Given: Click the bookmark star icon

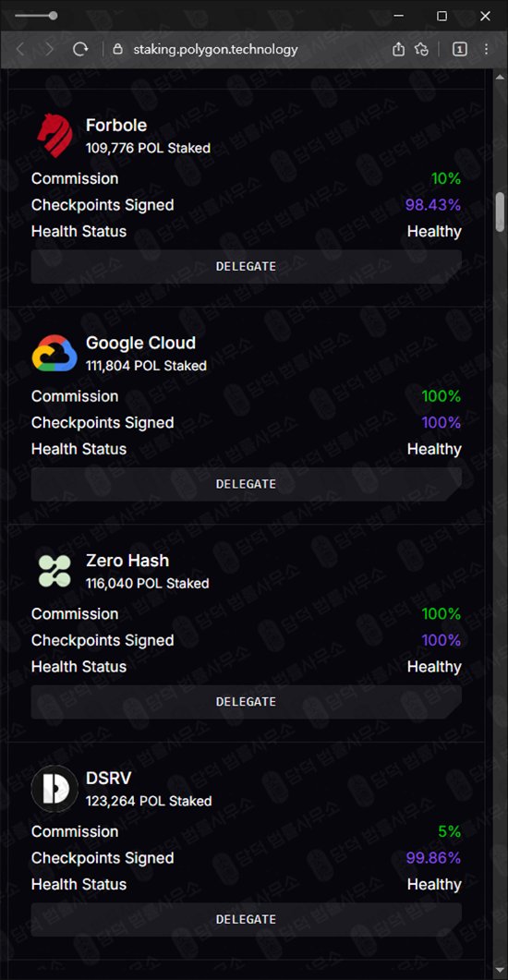Looking at the screenshot, I should [x=422, y=49].
